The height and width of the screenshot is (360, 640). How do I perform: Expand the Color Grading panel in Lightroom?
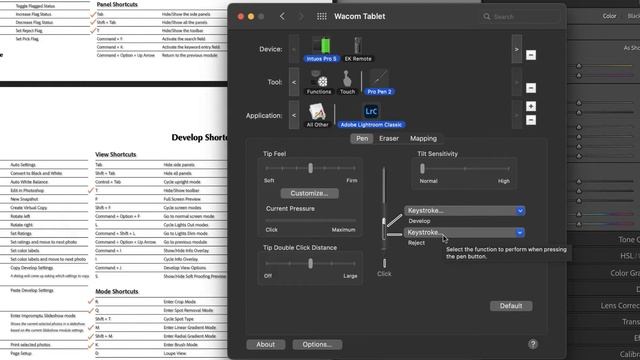[x=625, y=273]
